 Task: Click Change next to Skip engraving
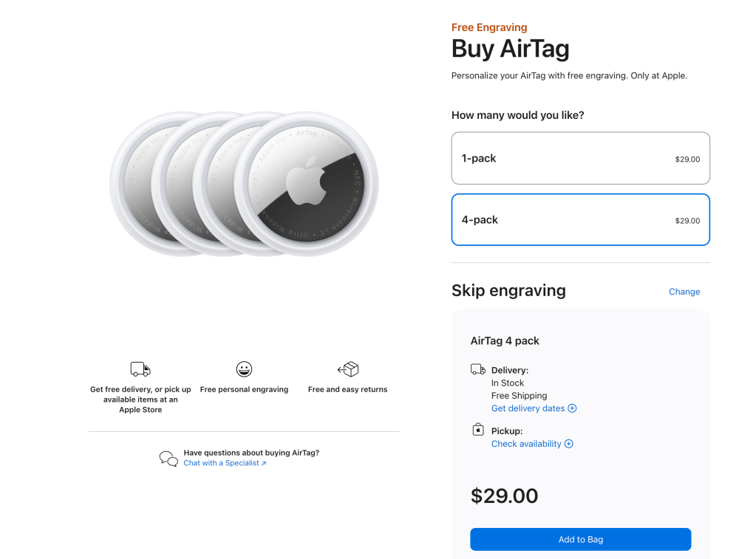pos(684,292)
